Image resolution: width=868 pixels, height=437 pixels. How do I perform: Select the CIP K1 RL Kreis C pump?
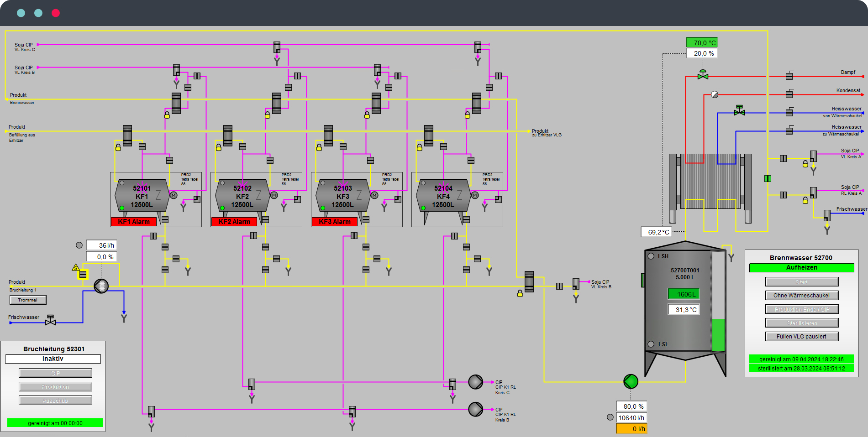pyautogui.click(x=475, y=382)
